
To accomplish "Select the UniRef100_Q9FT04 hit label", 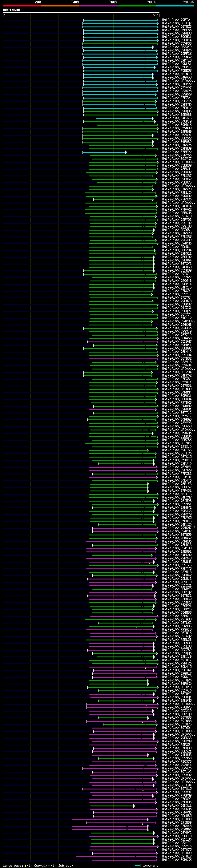I will (177, 20).
